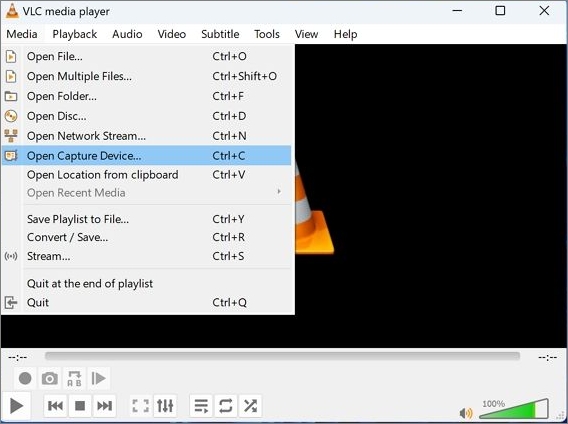Click the remaining time label
The image size is (568, 424).
click(547, 358)
